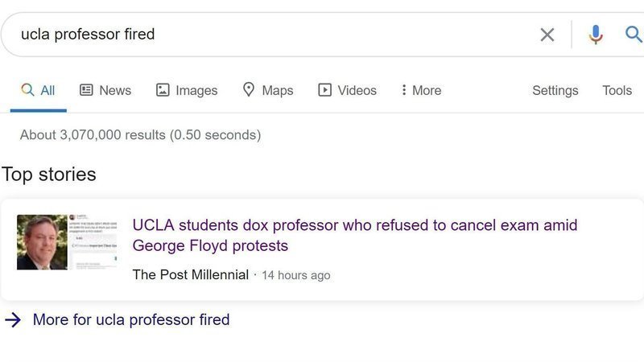Open the Tools options
The image size is (644, 362).
[617, 90]
